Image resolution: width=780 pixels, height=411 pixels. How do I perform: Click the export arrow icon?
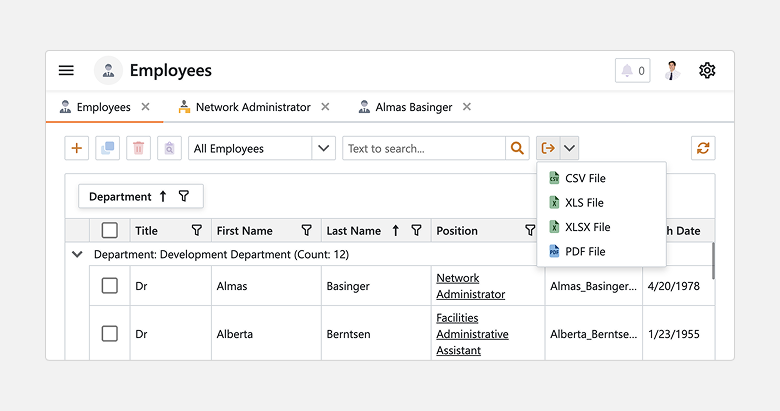click(x=548, y=148)
